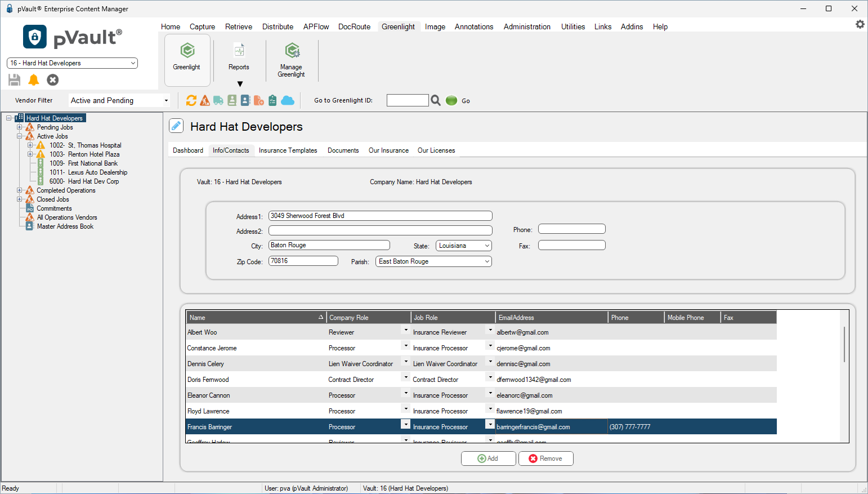Expand the 1003 Renton Hotel Plaza node
This screenshot has height=494, width=868.
point(30,154)
